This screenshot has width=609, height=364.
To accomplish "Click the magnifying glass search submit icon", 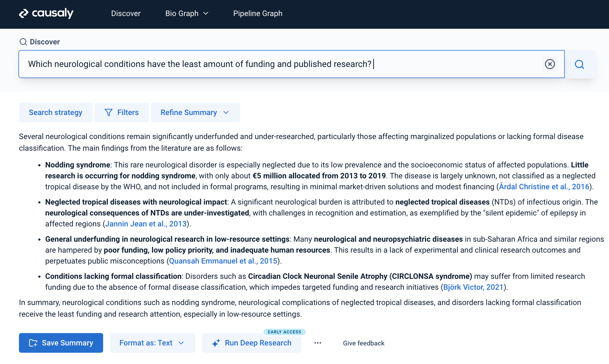I will coord(579,64).
